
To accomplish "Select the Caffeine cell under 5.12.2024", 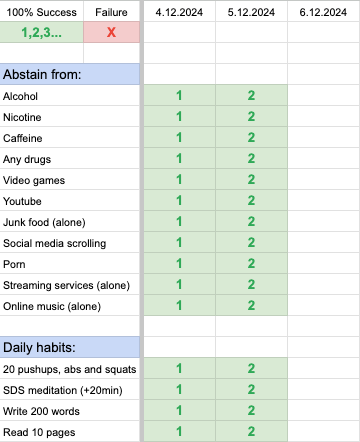I will coord(251,138).
